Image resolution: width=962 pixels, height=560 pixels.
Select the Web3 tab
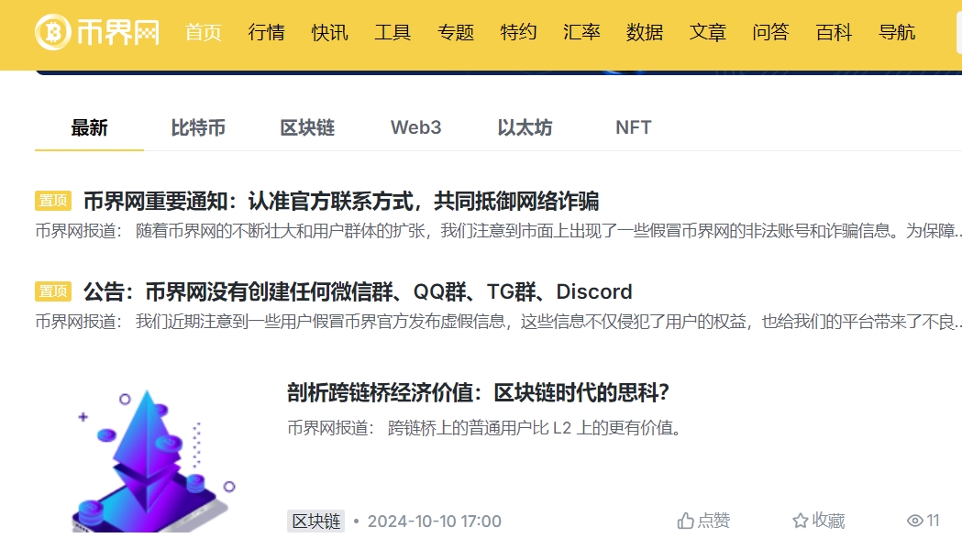(x=415, y=127)
